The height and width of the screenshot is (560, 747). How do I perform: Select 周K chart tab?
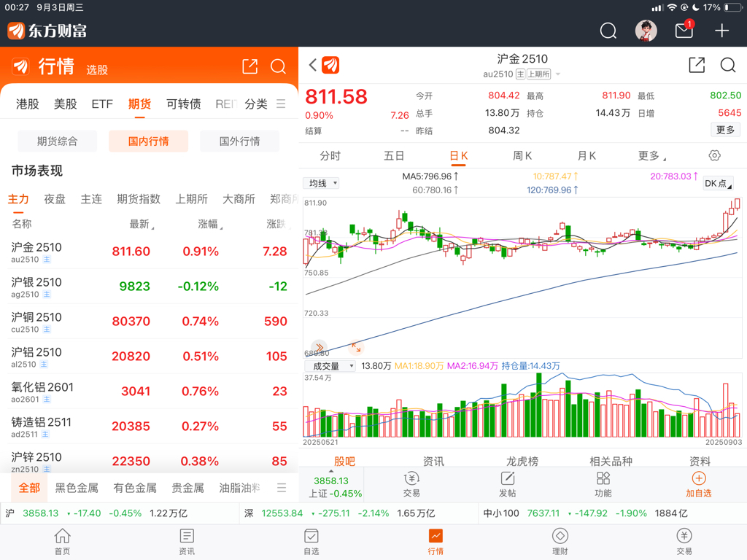522,156
